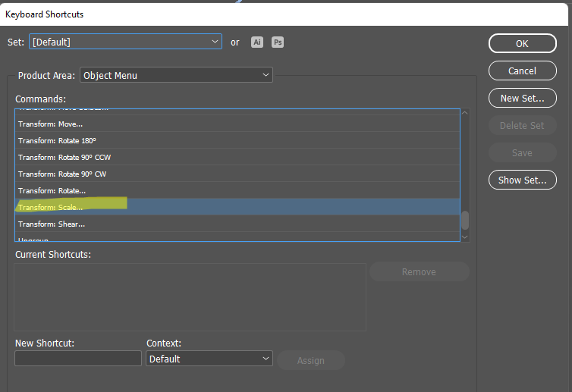
Task: Click the Remove button
Action: coord(420,271)
